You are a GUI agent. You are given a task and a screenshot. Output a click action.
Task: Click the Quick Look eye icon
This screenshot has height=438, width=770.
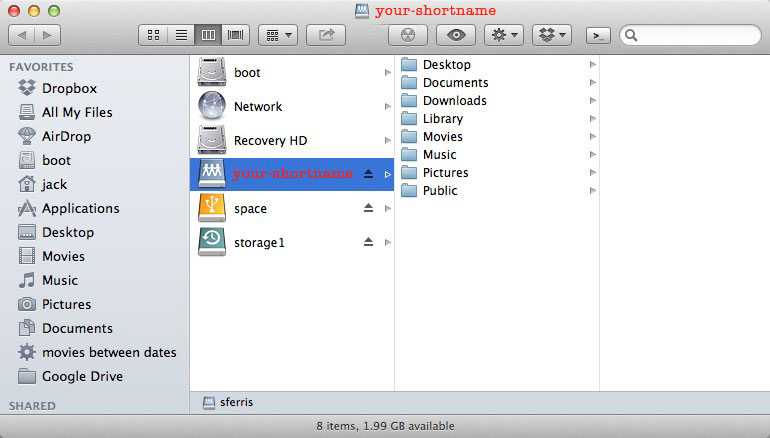click(x=456, y=35)
